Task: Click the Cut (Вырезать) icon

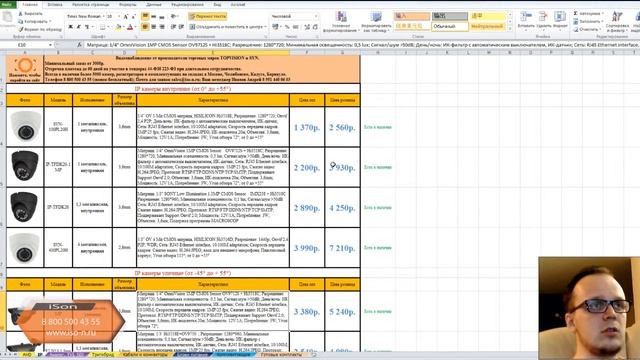Action: [x=21, y=13]
